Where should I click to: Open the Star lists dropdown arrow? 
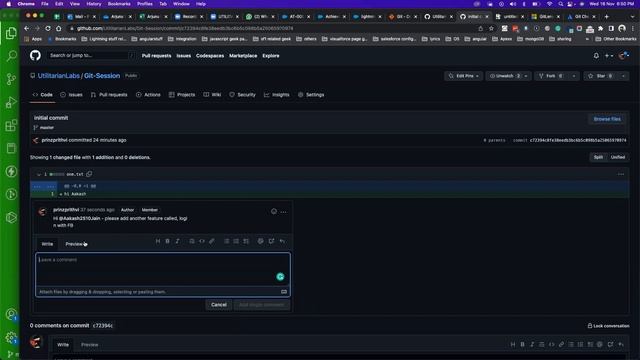tap(623, 76)
